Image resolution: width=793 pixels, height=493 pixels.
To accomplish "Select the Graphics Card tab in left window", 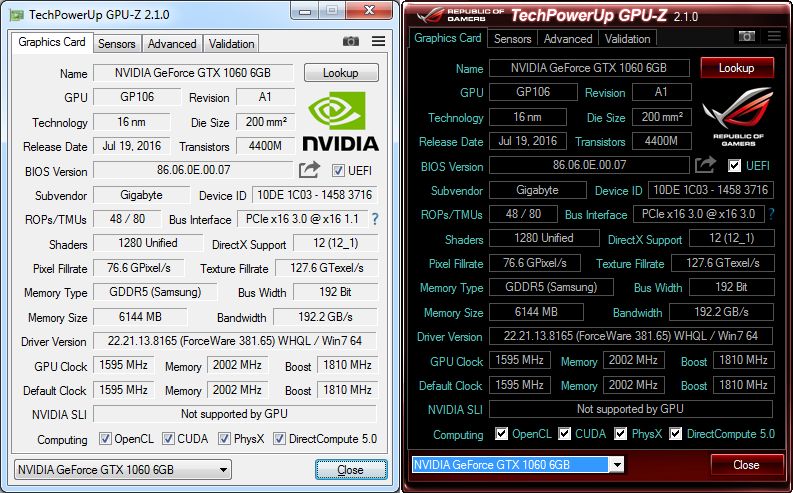I will 52,42.
